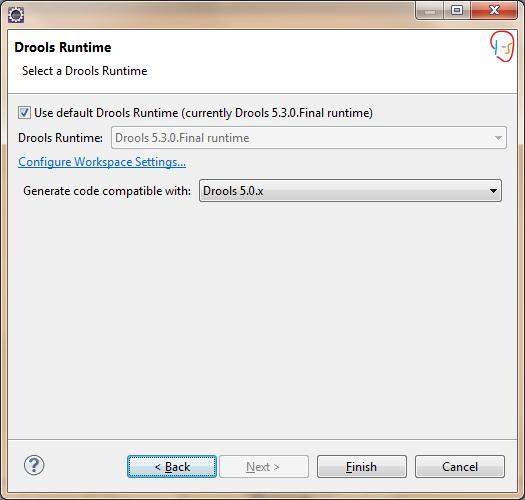Click the Select a Drools Runtime subtitle
This screenshot has height=500, width=525.
pos(85,71)
